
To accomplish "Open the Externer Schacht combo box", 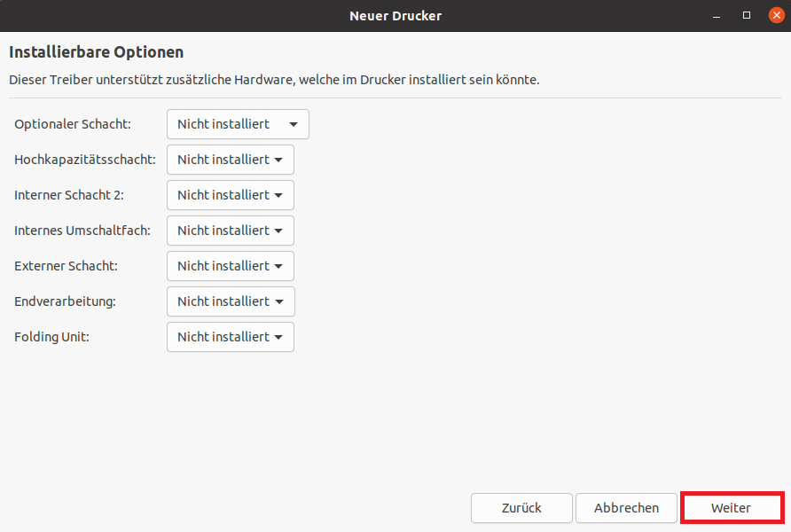I will point(230,266).
